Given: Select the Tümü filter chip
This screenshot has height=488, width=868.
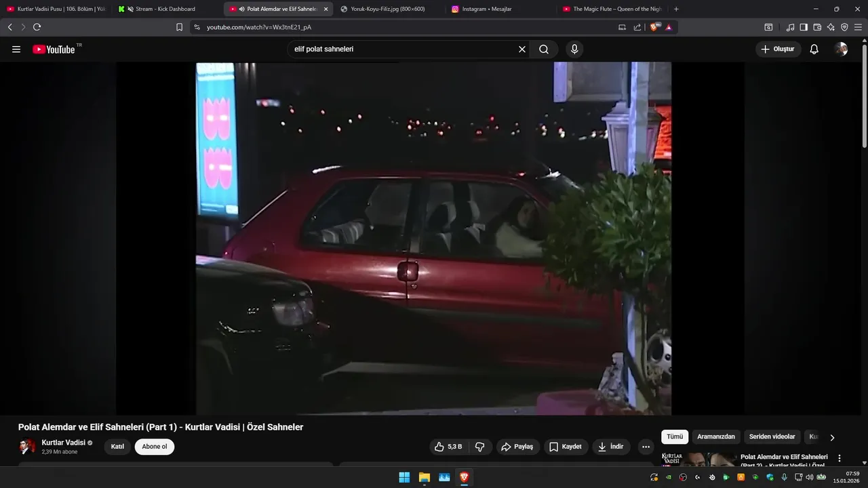Looking at the screenshot, I should [x=675, y=437].
